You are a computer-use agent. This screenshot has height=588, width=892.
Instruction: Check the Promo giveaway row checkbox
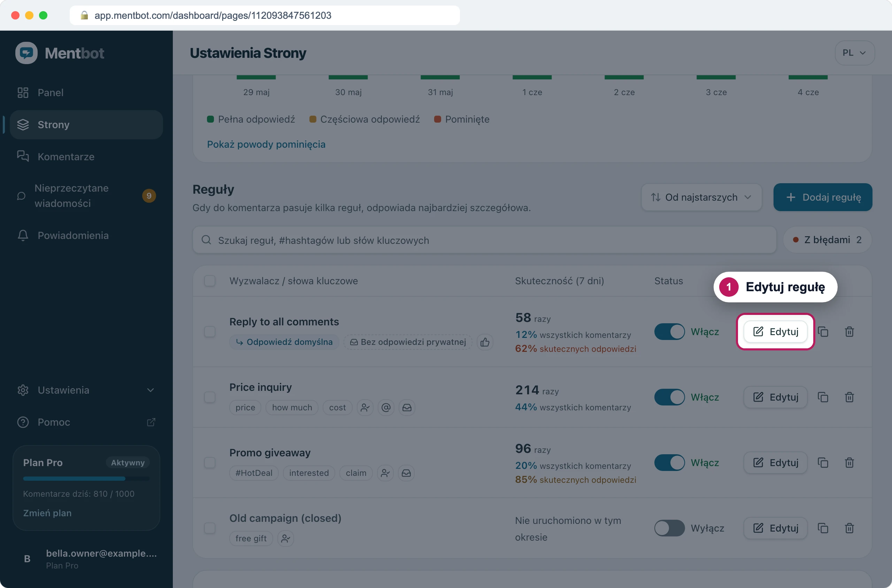(x=210, y=463)
